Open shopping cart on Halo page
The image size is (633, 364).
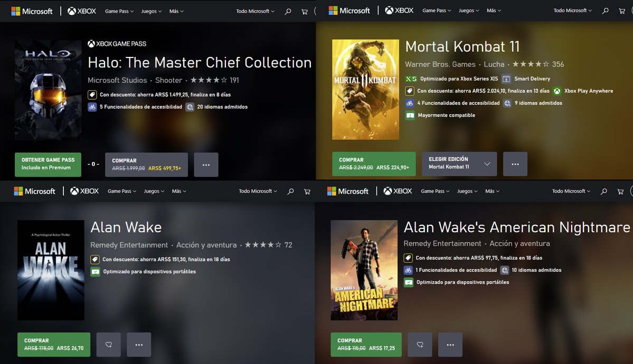(x=305, y=11)
